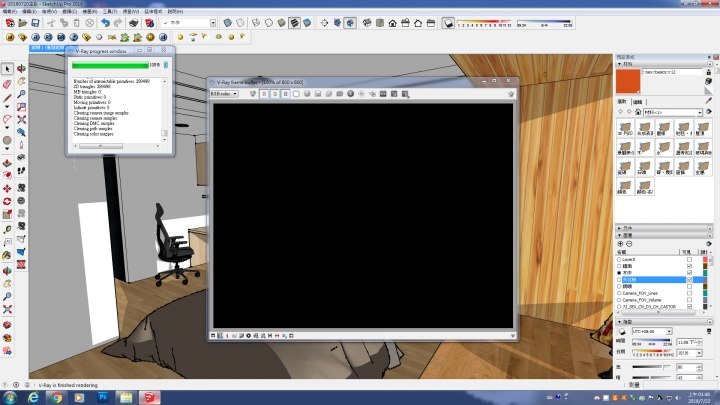The image size is (720, 405).
Task: Open the Edit menu
Action: 29,11
